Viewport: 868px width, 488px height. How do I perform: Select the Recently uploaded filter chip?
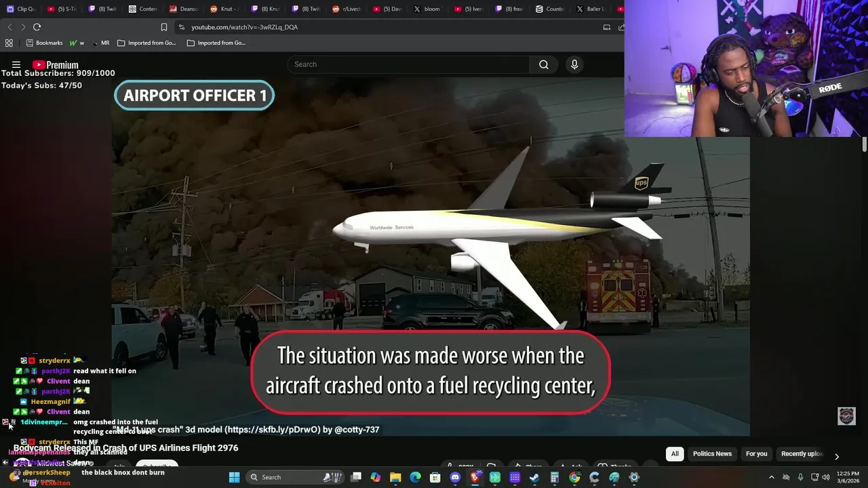[x=802, y=454]
